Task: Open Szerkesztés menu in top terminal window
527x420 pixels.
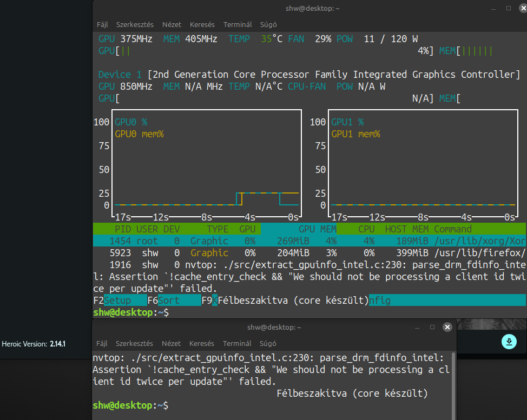Action: click(135, 24)
